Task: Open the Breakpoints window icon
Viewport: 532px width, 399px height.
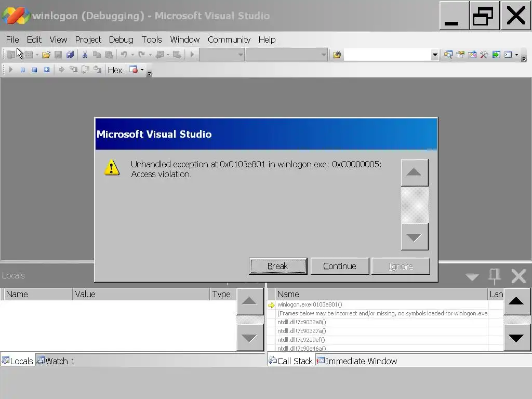Action: (x=134, y=70)
